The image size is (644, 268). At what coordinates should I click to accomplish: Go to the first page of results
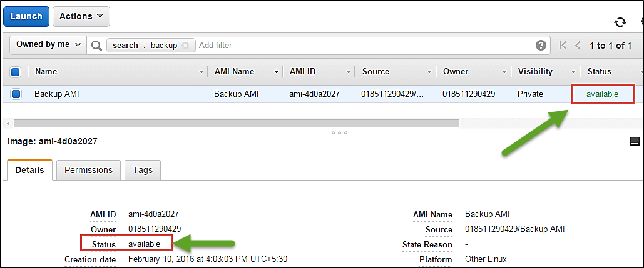coord(563,46)
